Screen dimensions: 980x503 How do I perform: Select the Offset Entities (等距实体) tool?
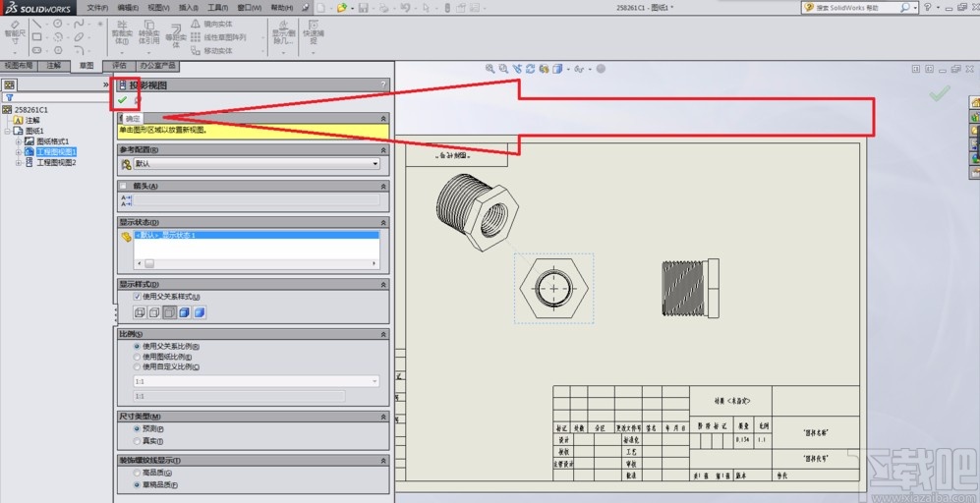176,35
